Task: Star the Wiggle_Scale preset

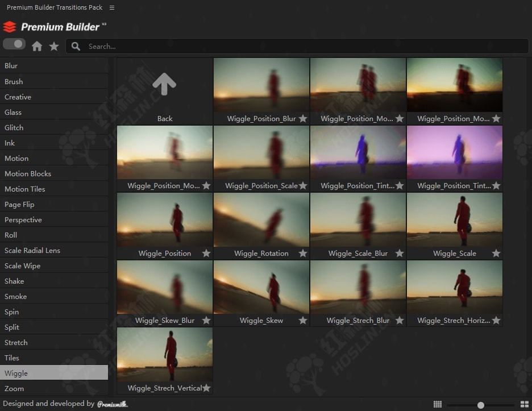Action: point(496,253)
